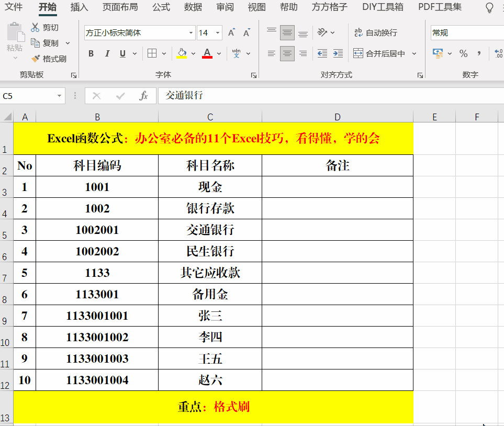
Task: Open the Alignment group dialog launcher
Action: 420,75
